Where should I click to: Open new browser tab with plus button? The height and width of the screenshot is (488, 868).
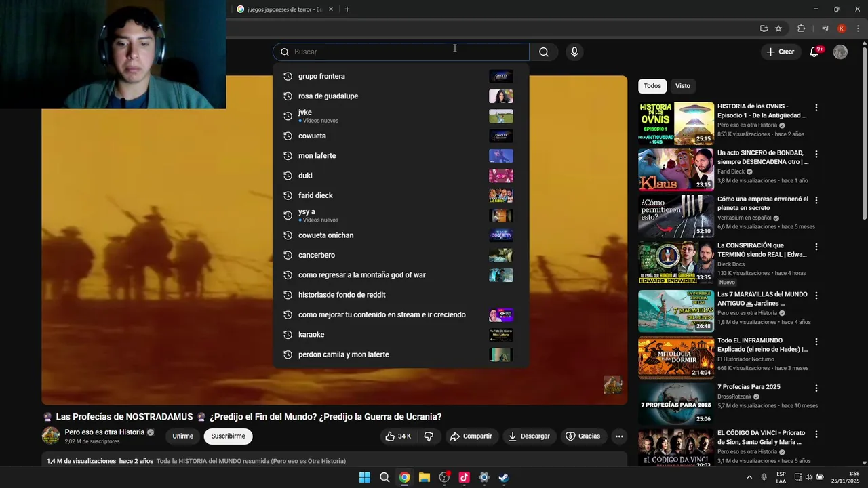(347, 9)
